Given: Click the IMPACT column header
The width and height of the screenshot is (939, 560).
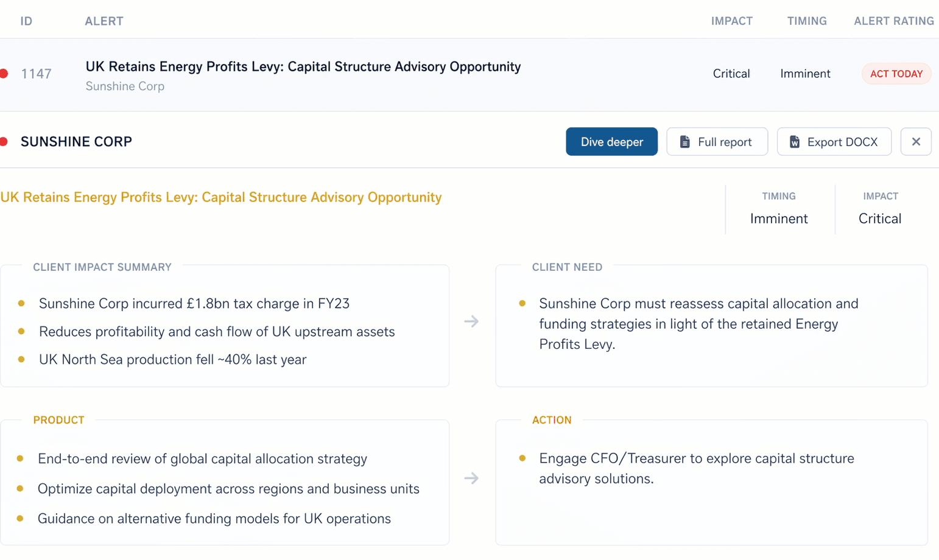Looking at the screenshot, I should [x=731, y=21].
